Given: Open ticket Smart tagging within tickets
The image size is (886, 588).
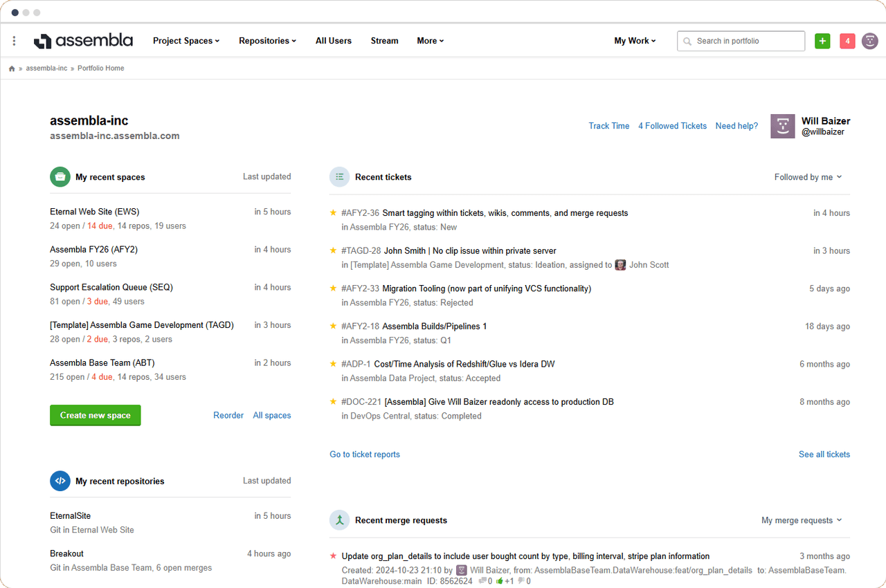Looking at the screenshot, I should [505, 213].
